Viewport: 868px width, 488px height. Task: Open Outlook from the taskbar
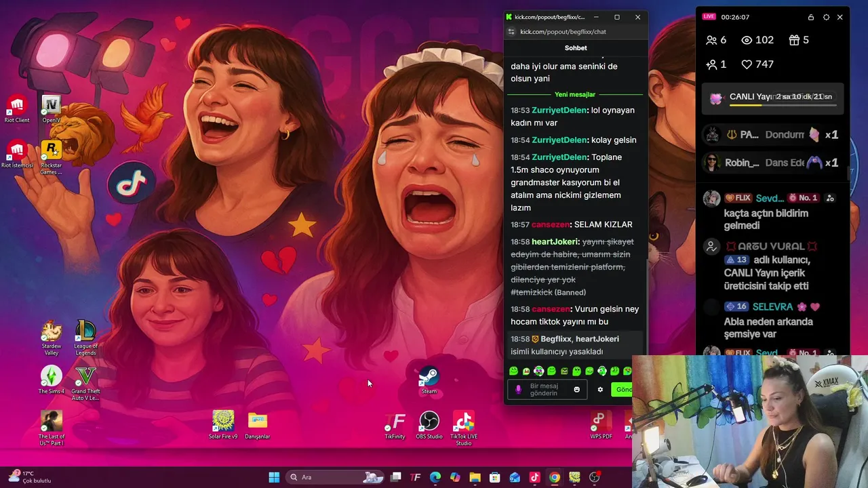point(515,477)
